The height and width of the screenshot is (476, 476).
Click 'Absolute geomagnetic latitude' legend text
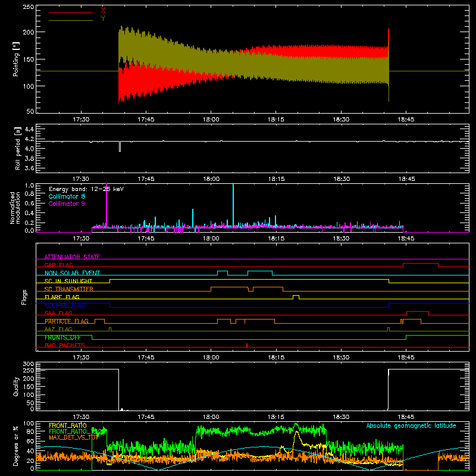(x=411, y=425)
